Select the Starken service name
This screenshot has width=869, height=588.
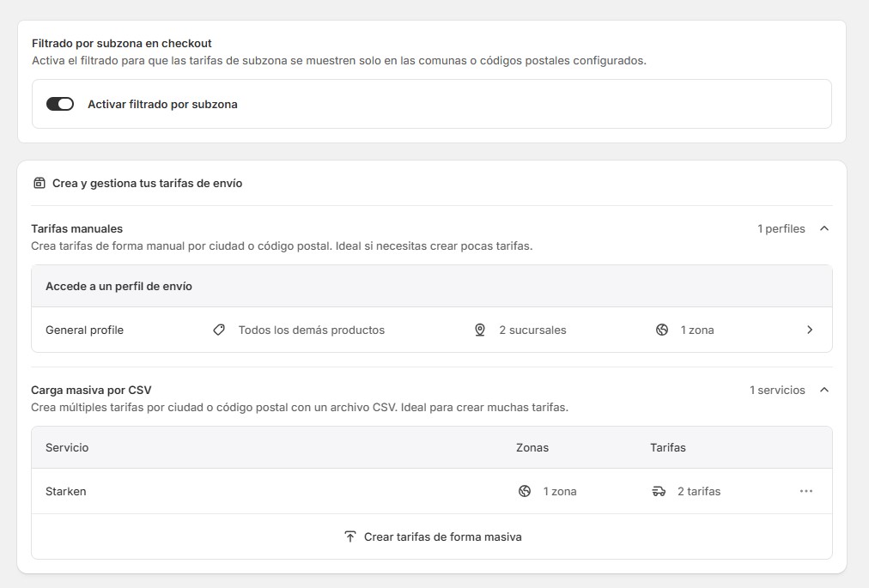click(66, 491)
